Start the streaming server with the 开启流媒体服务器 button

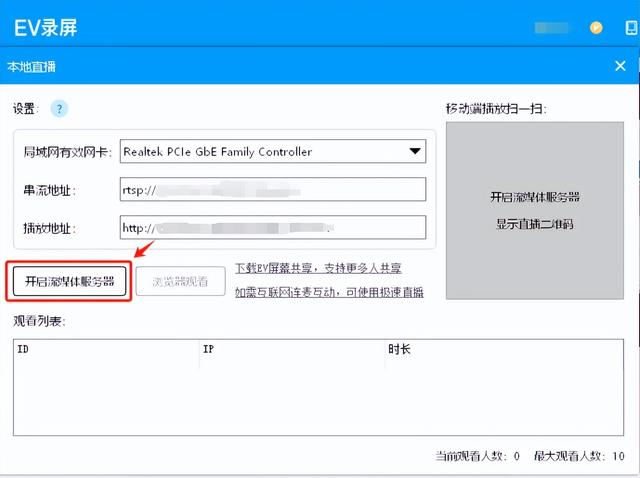tap(69, 281)
